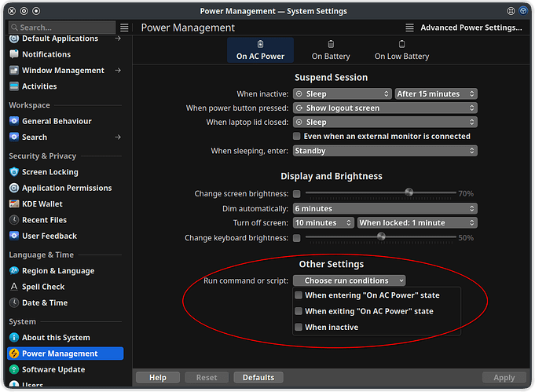Screen dimensions: 535x392
Task: Click the Apply button
Action: pos(504,378)
